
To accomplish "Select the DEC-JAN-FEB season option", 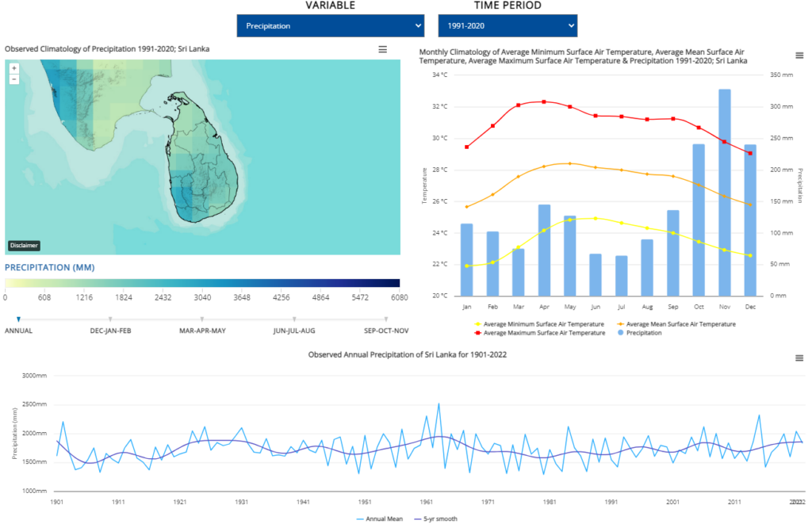I will (x=110, y=330).
